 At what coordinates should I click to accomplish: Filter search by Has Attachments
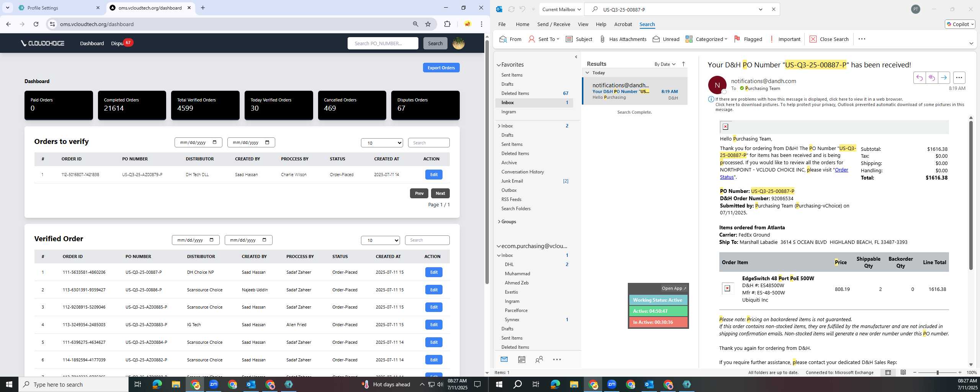(x=623, y=39)
